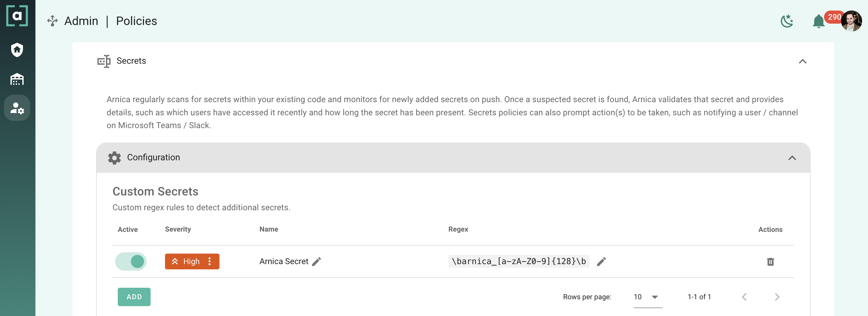Go to next page of results
Screen dimensions: 868x316
777,297
